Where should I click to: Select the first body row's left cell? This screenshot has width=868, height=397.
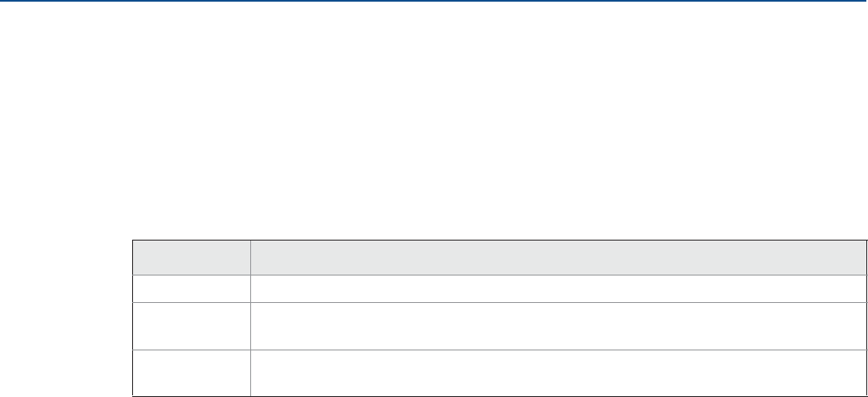tap(191, 287)
